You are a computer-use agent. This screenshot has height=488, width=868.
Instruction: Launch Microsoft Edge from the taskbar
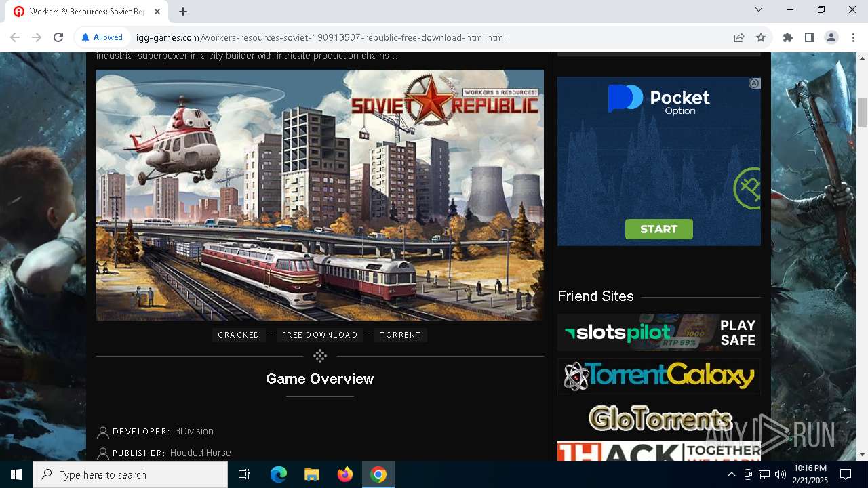(279, 474)
